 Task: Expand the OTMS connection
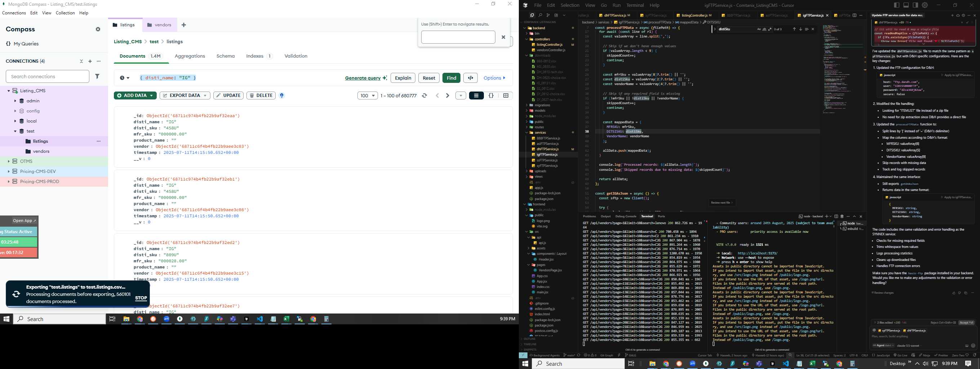[x=8, y=161]
